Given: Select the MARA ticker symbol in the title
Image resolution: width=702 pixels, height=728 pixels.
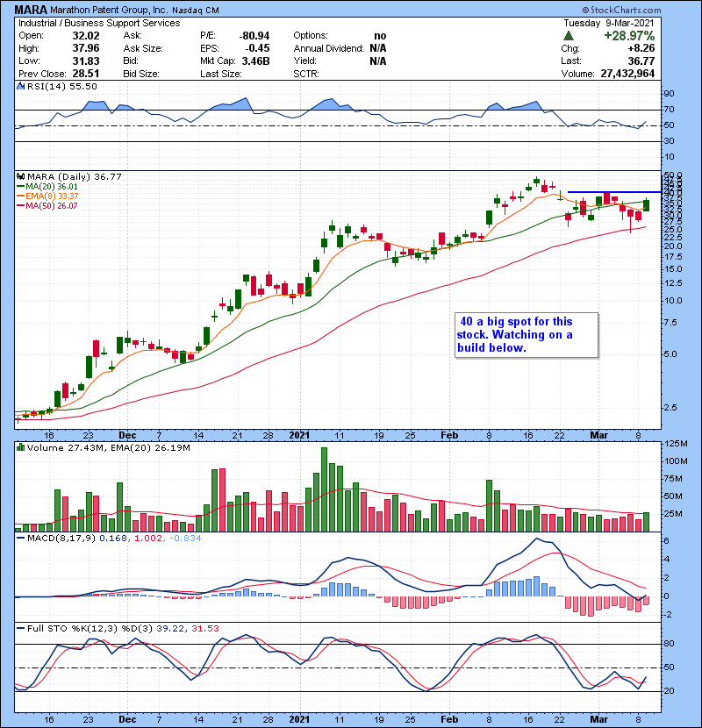Looking at the screenshot, I should click(x=31, y=10).
